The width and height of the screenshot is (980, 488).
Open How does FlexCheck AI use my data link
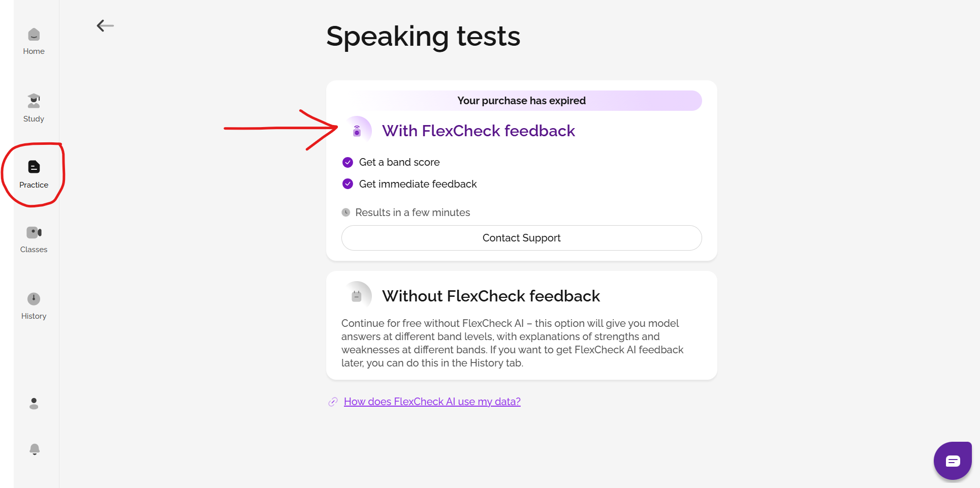[x=432, y=402]
